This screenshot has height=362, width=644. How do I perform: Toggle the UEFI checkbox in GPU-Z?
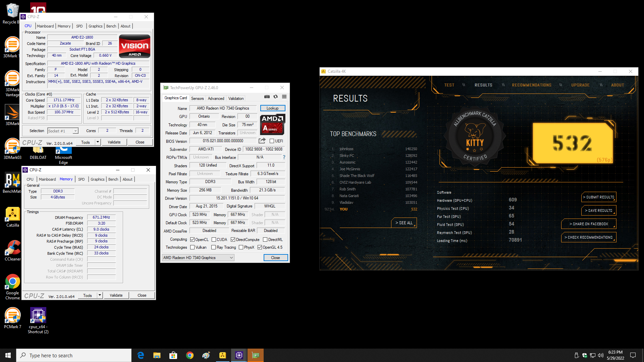272,141
